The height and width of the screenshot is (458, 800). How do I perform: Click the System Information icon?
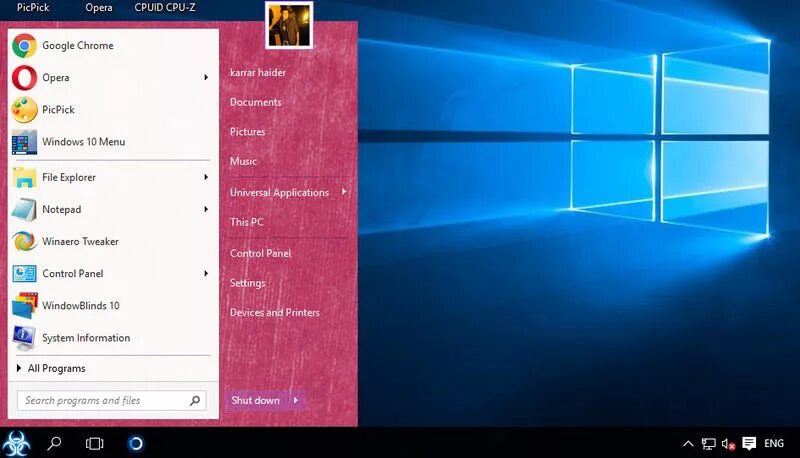(x=24, y=338)
